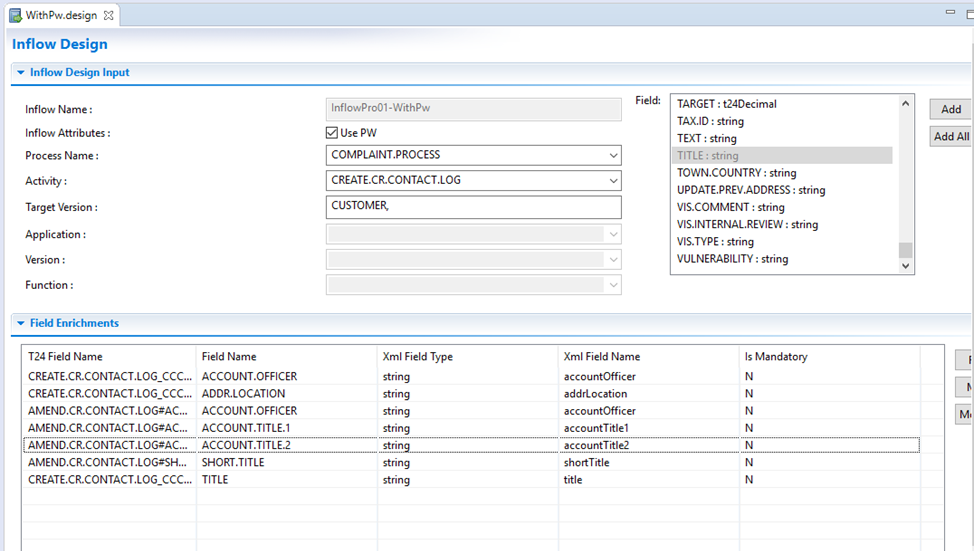Choose TAX.ID : string list entry
Image resolution: width=974 pixels, height=551 pixels.
pos(710,121)
